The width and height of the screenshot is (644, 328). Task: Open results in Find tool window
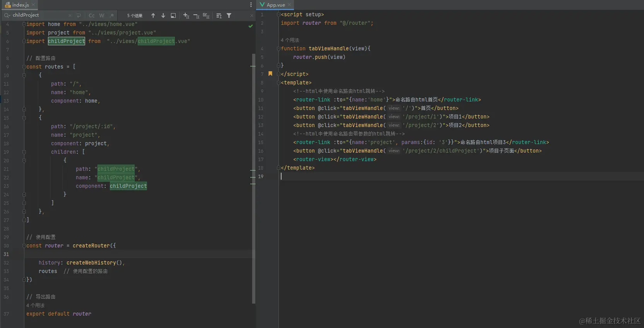173,15
